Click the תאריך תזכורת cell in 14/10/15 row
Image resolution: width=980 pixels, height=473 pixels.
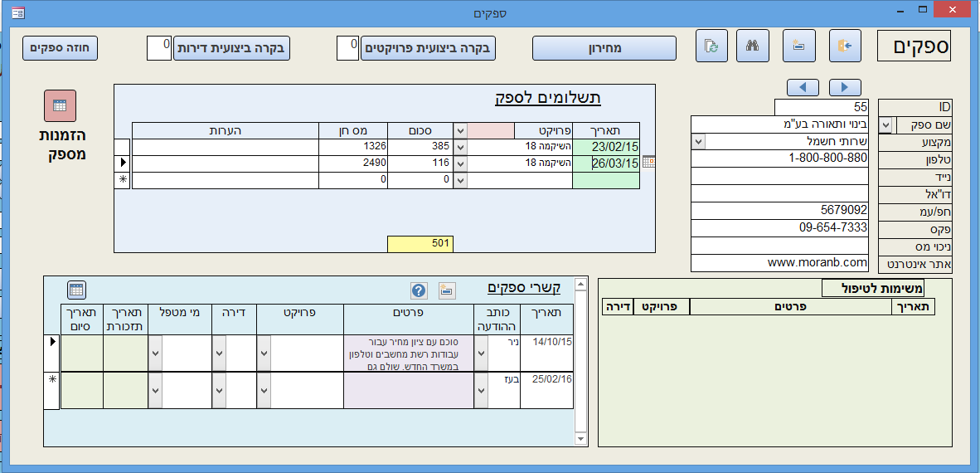[126, 354]
